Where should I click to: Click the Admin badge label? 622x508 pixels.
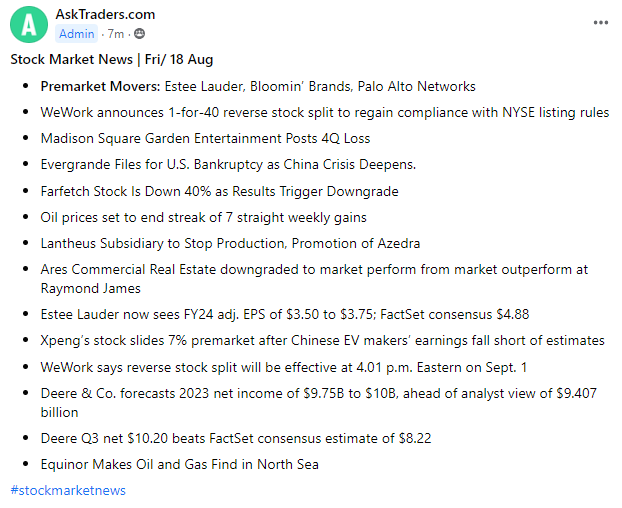[x=78, y=34]
